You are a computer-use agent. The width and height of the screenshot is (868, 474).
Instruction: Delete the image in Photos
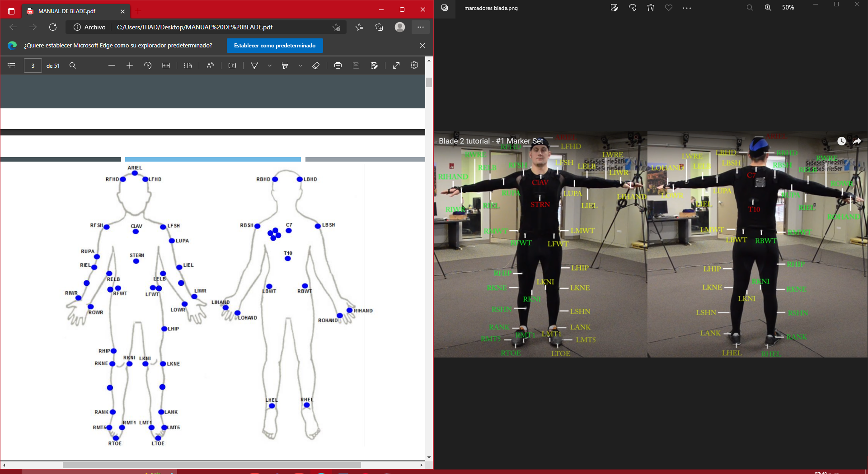(x=651, y=8)
